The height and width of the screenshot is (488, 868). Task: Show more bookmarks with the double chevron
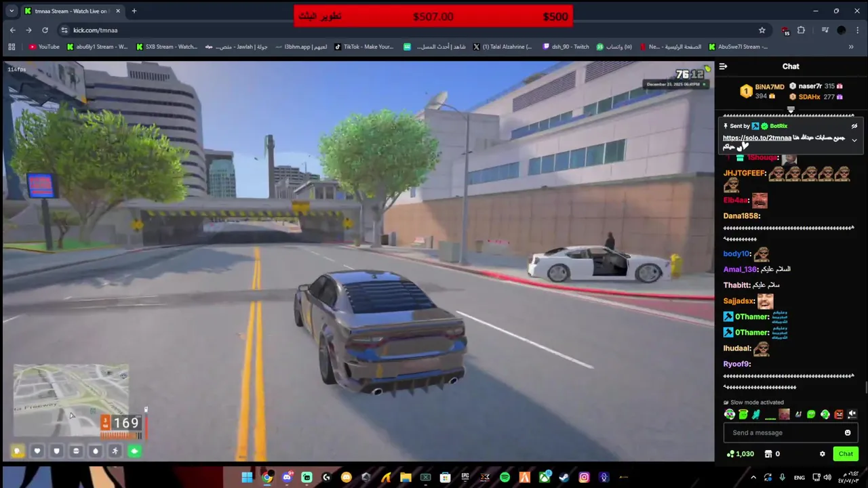(x=851, y=47)
